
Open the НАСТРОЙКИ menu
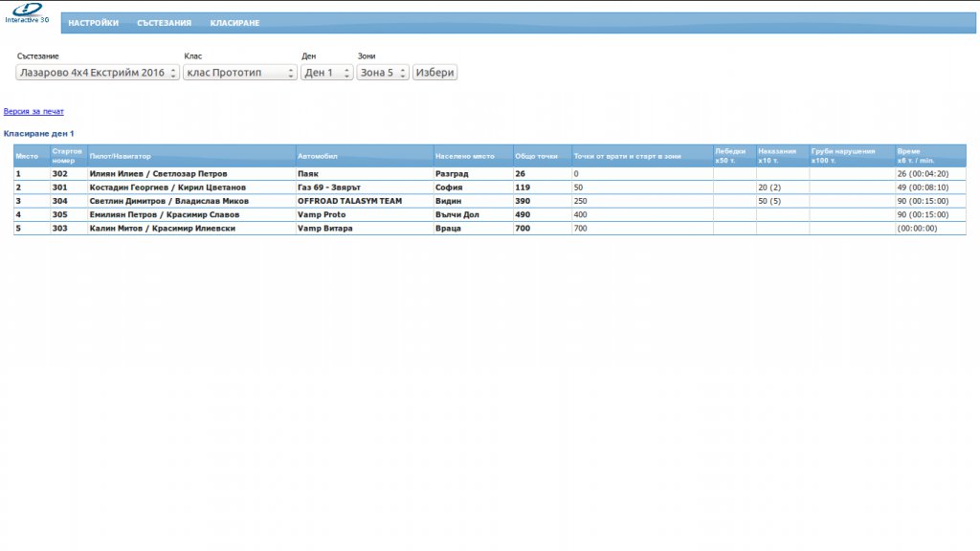[x=93, y=23]
